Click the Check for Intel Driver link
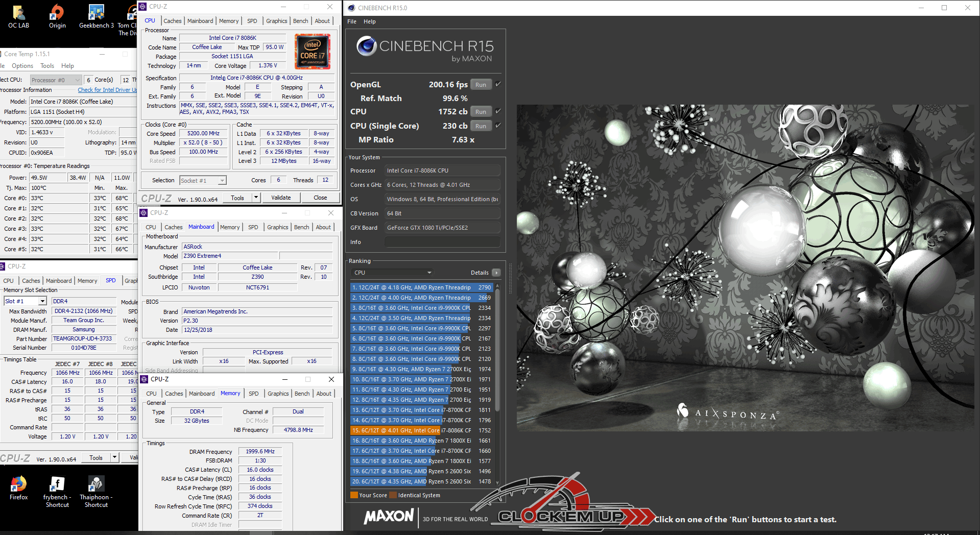The height and width of the screenshot is (535, 980). tap(107, 90)
